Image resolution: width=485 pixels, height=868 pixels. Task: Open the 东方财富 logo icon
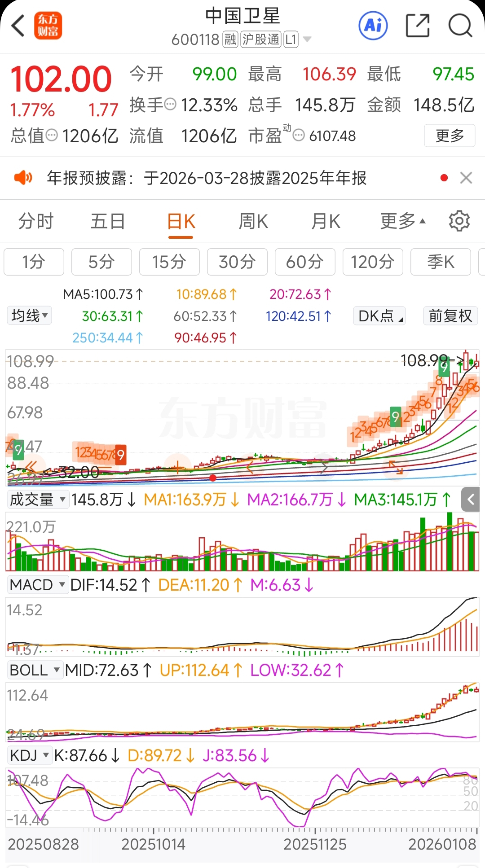click(x=48, y=25)
